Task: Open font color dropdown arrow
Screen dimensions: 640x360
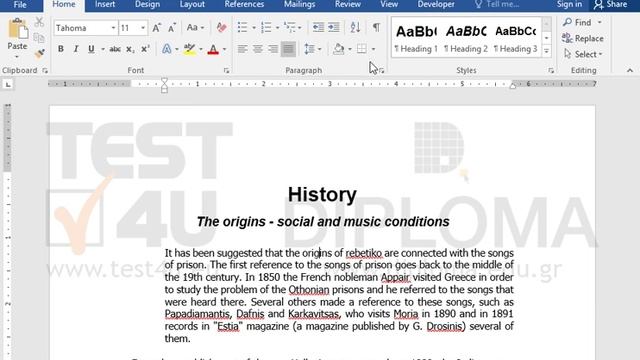Action: point(224,49)
